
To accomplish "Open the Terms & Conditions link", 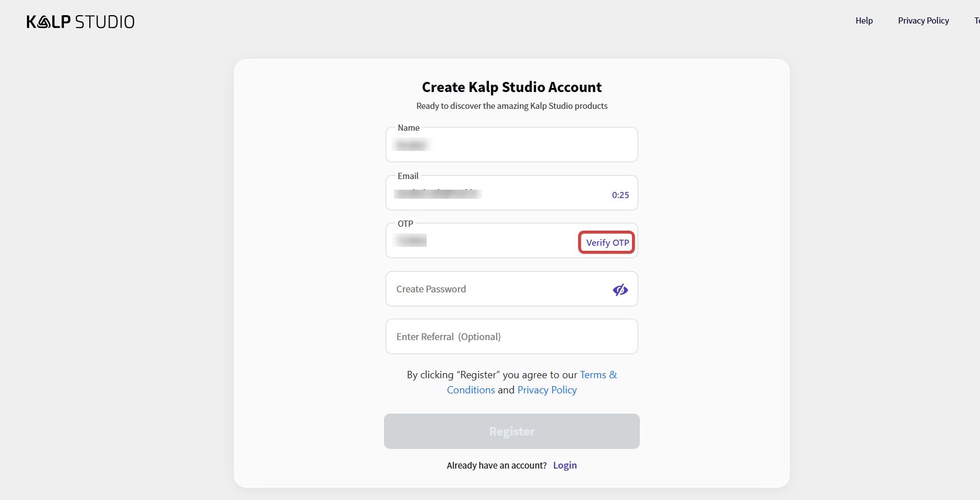I will [x=598, y=375].
